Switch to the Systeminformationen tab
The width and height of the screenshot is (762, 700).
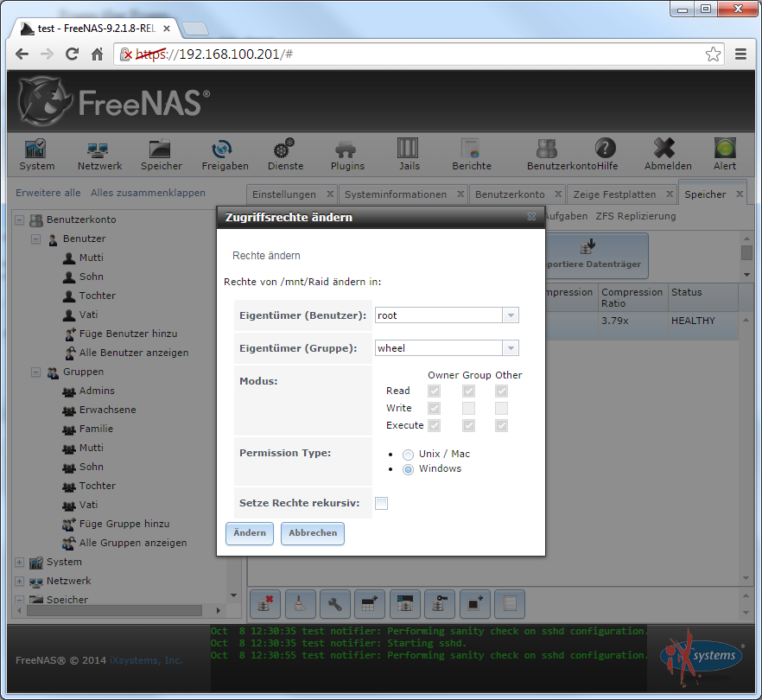396,194
